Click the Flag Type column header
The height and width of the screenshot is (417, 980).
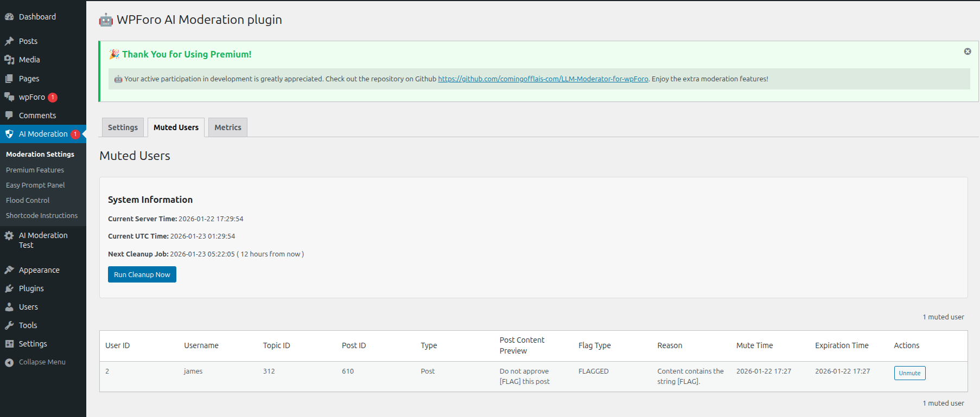click(x=595, y=345)
